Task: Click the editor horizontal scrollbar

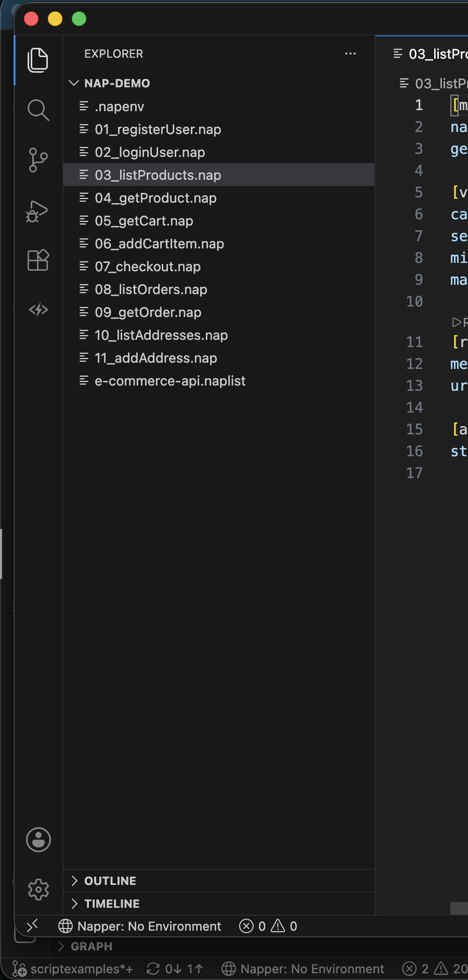Action: pos(459,908)
